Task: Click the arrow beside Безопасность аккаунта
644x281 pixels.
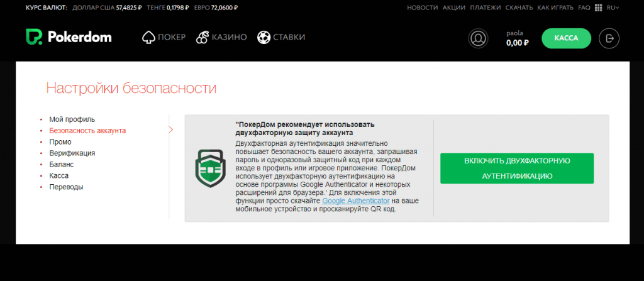Action: coord(170,130)
